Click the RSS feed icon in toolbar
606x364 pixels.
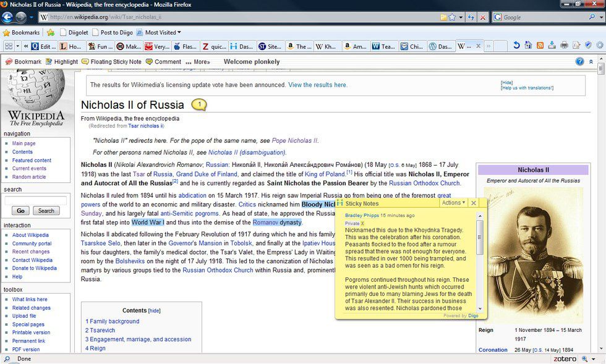click(540, 46)
